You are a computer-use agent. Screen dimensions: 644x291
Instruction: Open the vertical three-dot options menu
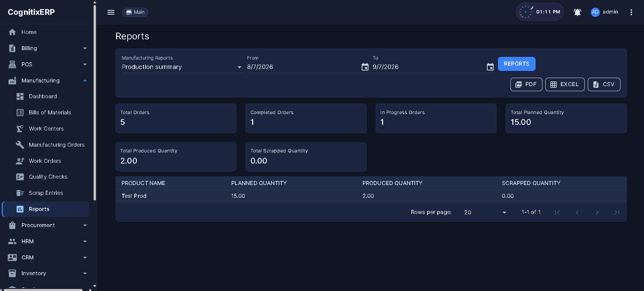click(631, 12)
